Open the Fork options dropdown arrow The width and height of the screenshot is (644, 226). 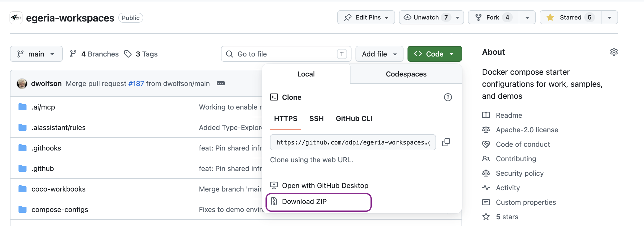527,17
